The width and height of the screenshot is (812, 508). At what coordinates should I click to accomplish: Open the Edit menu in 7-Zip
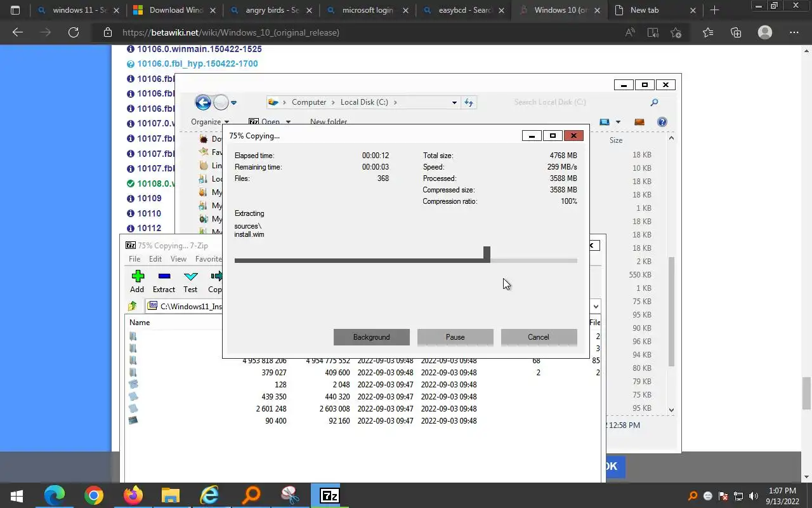click(155, 259)
